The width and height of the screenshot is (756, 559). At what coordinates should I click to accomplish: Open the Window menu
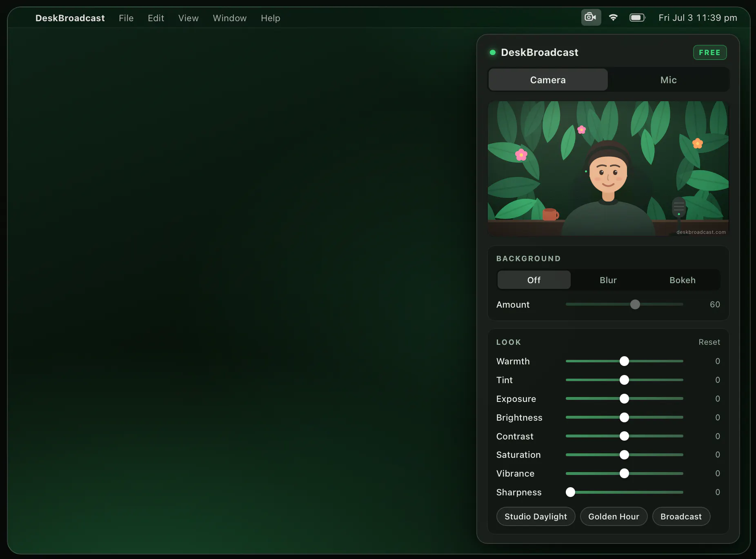coord(229,18)
